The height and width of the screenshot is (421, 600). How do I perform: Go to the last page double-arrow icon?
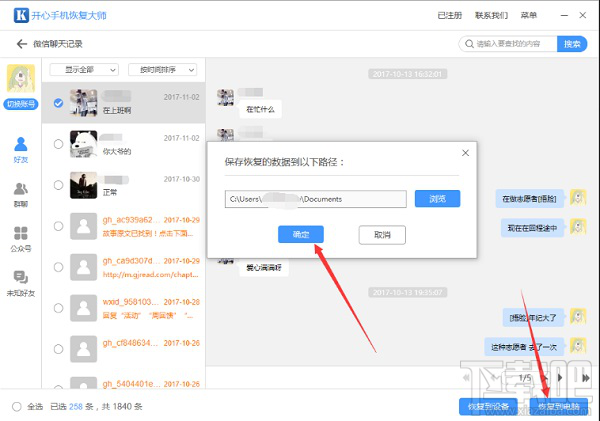(585, 378)
